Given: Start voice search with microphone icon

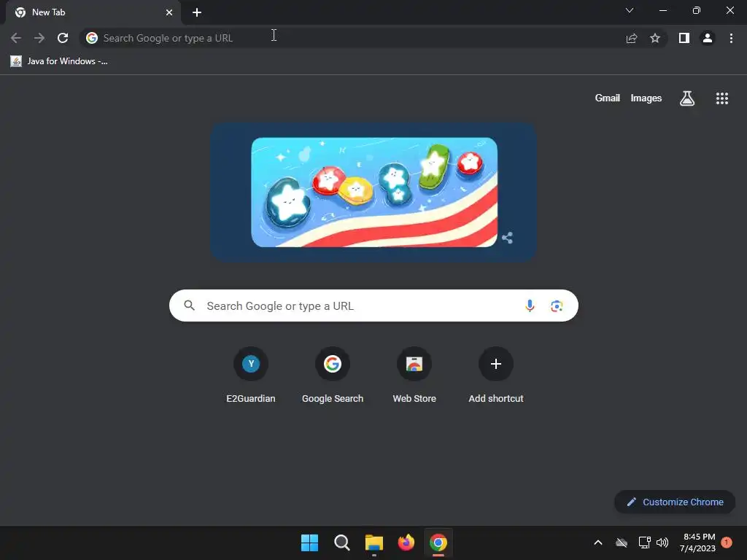Looking at the screenshot, I should (530, 306).
